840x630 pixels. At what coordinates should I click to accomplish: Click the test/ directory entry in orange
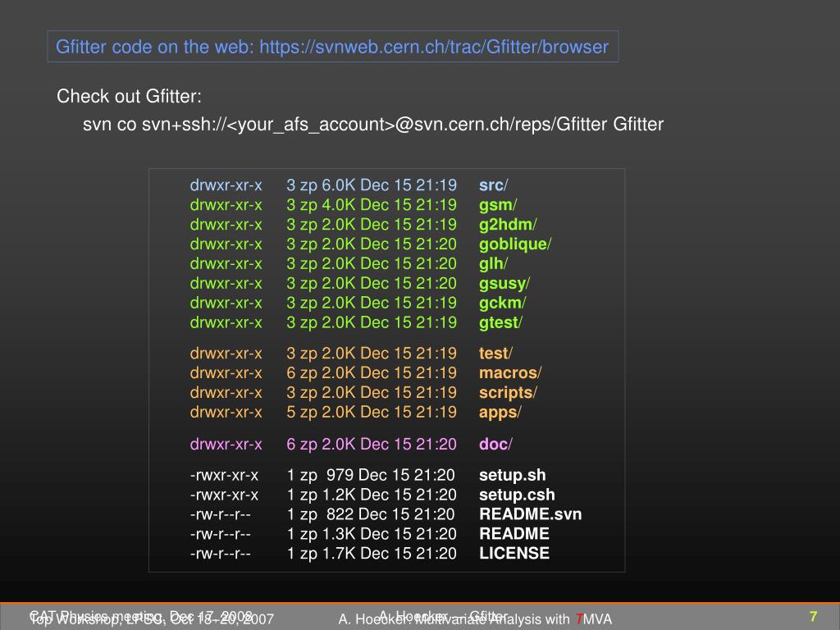pyautogui.click(x=495, y=354)
